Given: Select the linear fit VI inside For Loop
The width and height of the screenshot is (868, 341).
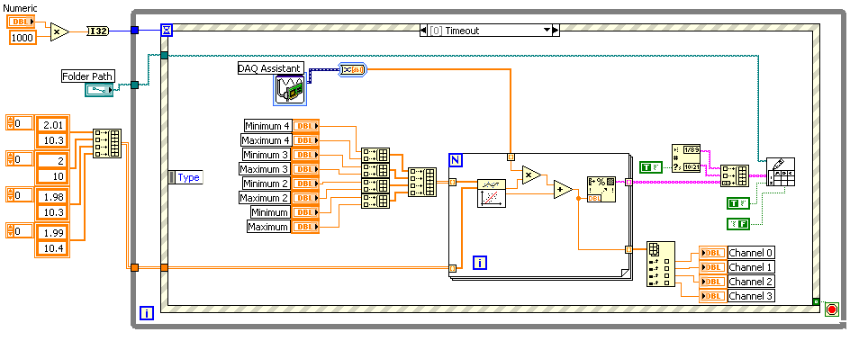Looking at the screenshot, I should point(492,193).
